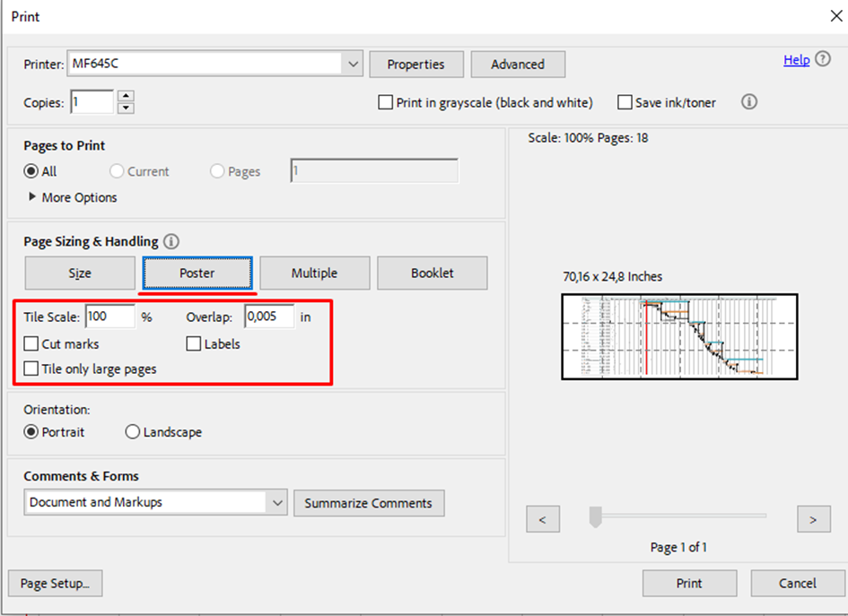This screenshot has width=848, height=616.
Task: Select the Multiple sizing mode
Action: [x=314, y=273]
